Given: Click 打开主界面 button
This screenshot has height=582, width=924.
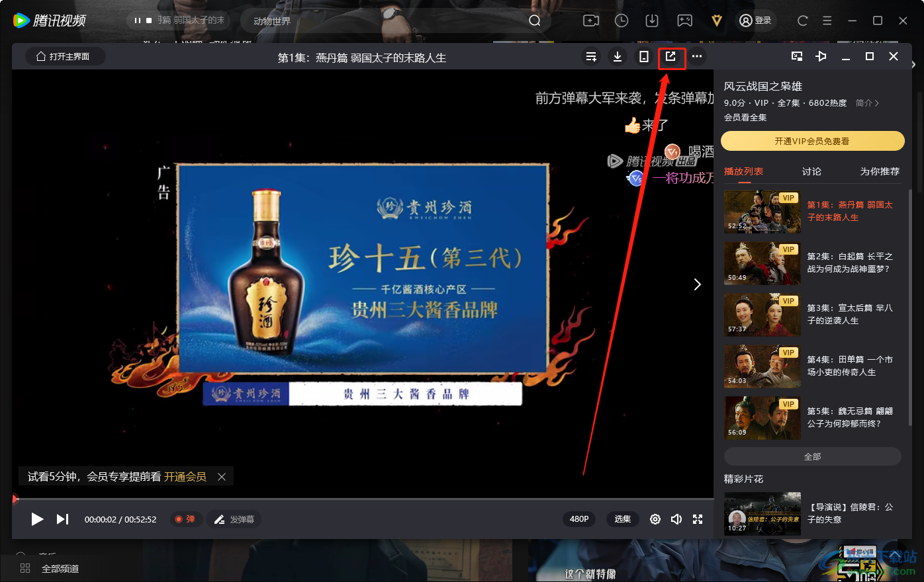Looking at the screenshot, I should [x=65, y=56].
